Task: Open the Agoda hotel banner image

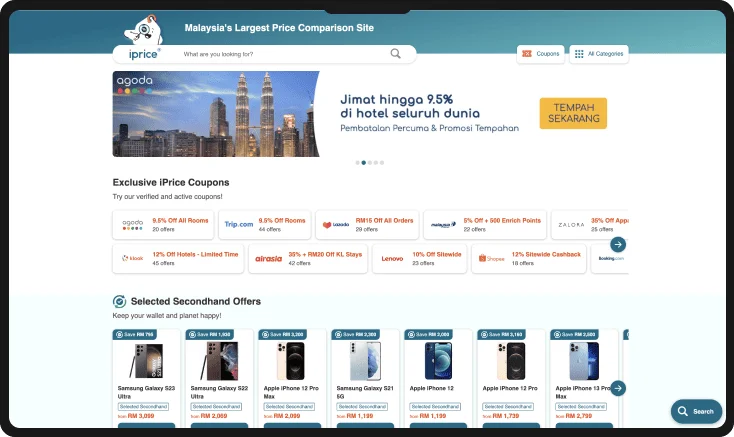Action: click(x=216, y=114)
